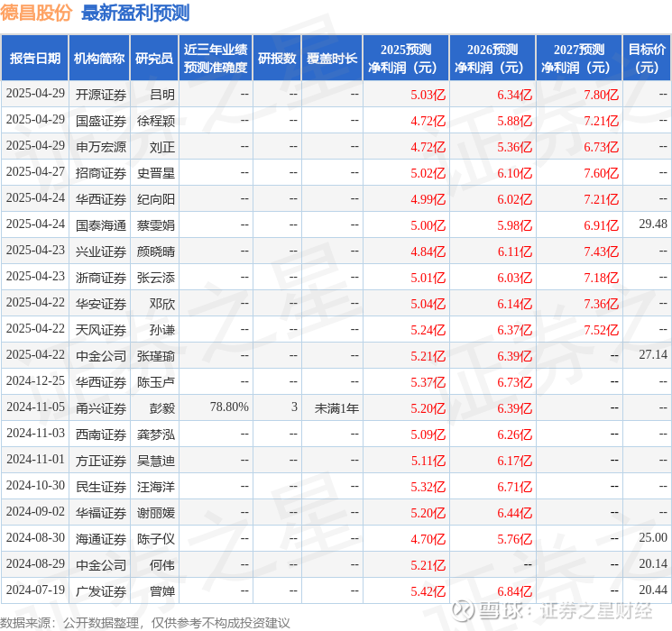This screenshot has width=672, height=631.
Task: Select analyst 张瑾瑜
Action: [x=156, y=356]
